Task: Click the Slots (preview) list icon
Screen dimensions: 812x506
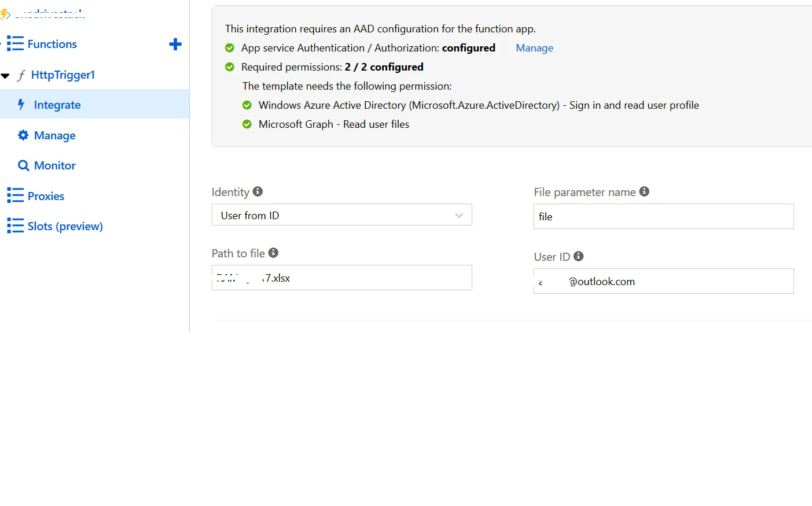Action: click(x=15, y=226)
